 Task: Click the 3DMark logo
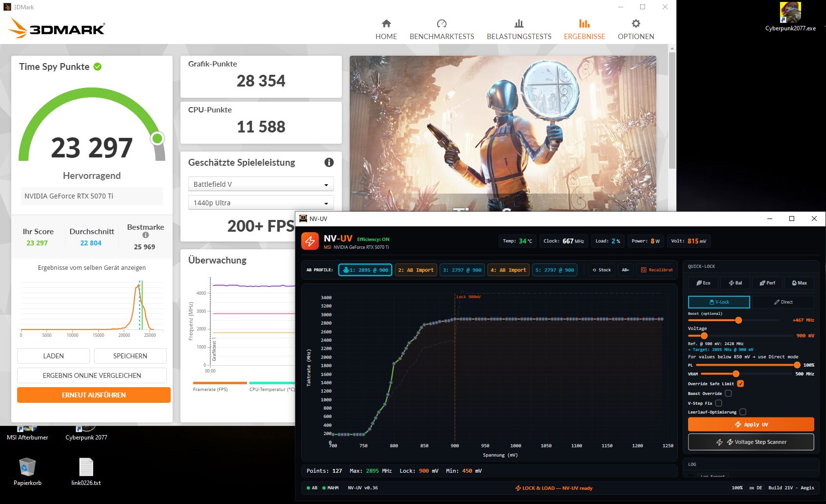pyautogui.click(x=57, y=28)
